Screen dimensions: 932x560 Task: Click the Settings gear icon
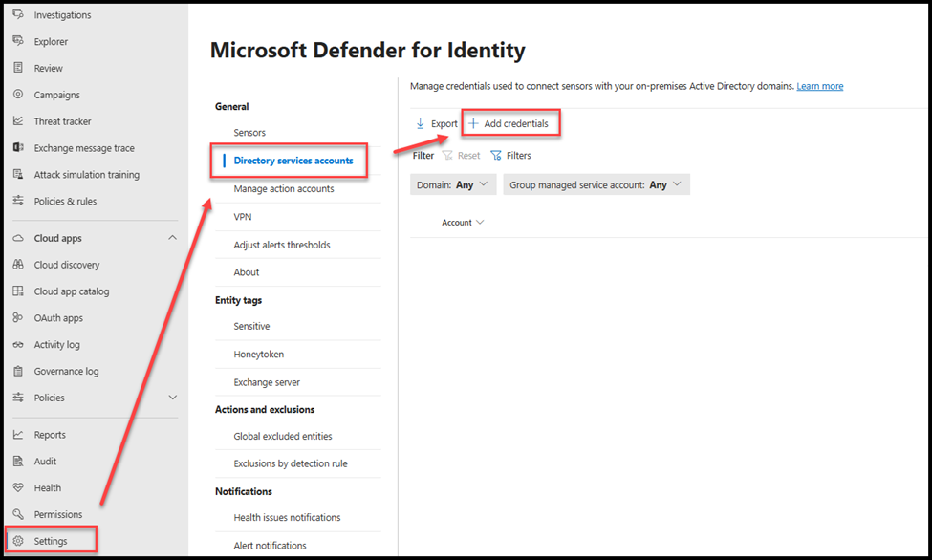coord(18,540)
